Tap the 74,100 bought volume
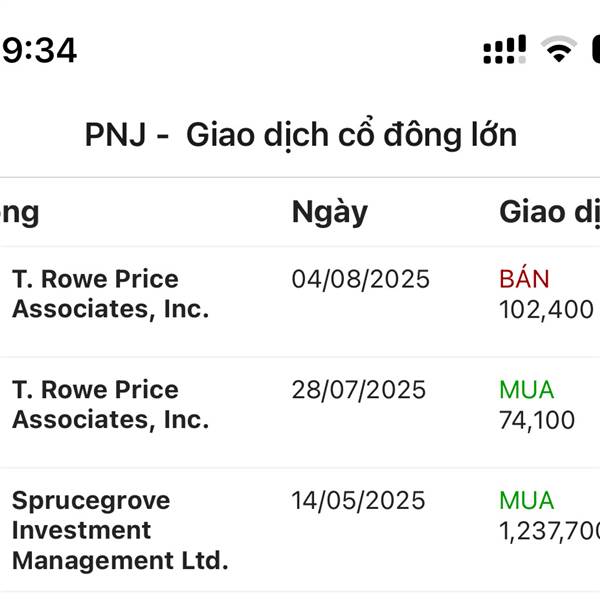This screenshot has width=600, height=600. 537,420
